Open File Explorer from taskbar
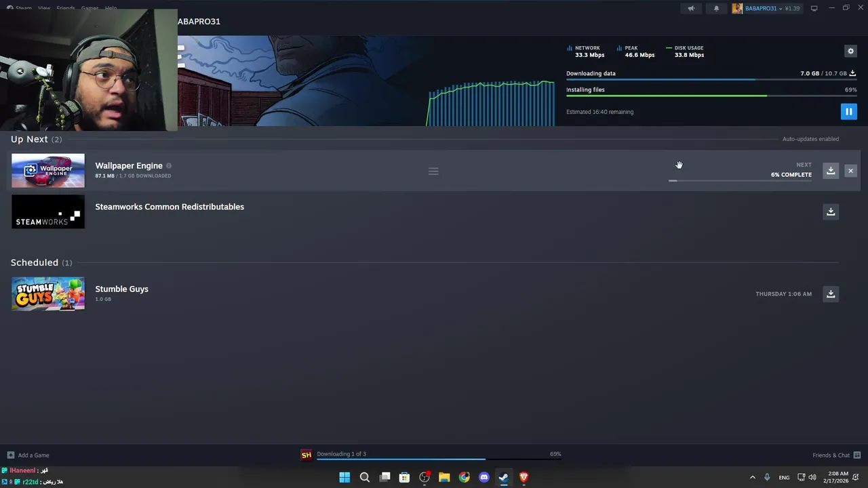 (444, 477)
